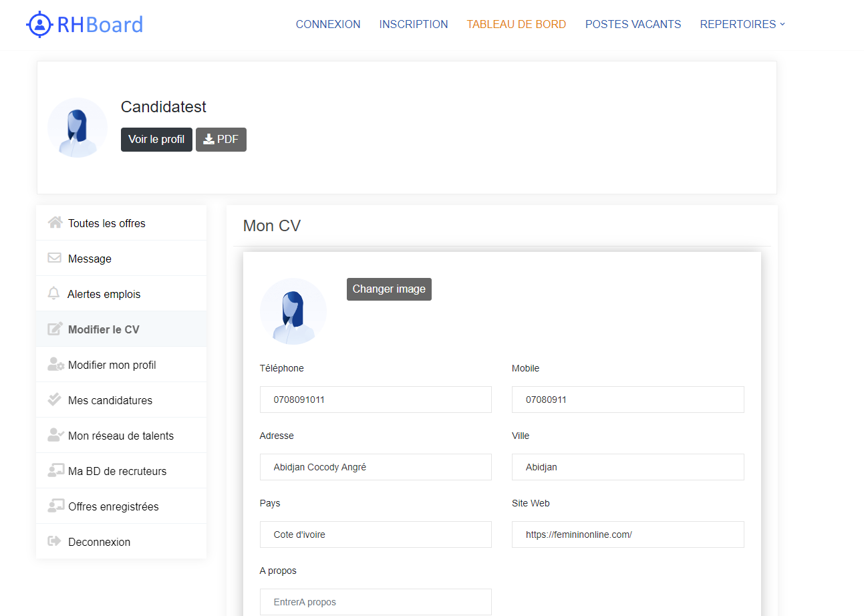
Task: Click the CV profile picture thumbnail
Action: pos(293,311)
